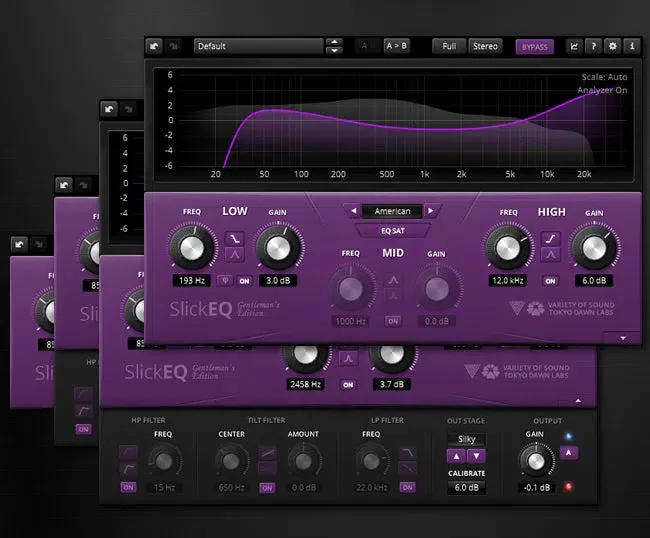
Task: Toggle the HIGH band ON switch
Action: click(550, 281)
